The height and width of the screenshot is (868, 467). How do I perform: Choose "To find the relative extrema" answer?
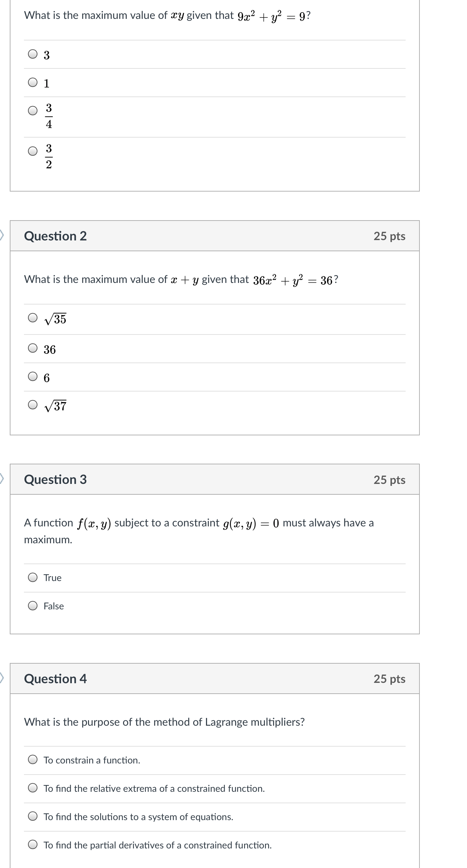coord(33,788)
